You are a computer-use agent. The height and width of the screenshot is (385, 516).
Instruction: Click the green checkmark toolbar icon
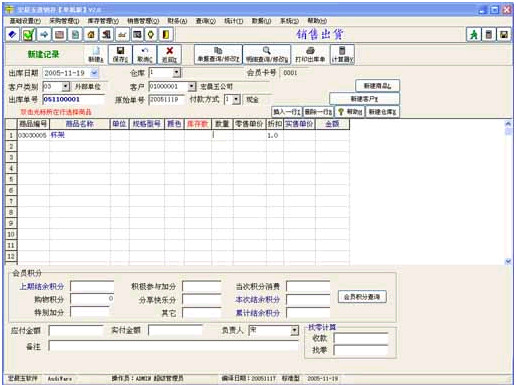coord(28,34)
